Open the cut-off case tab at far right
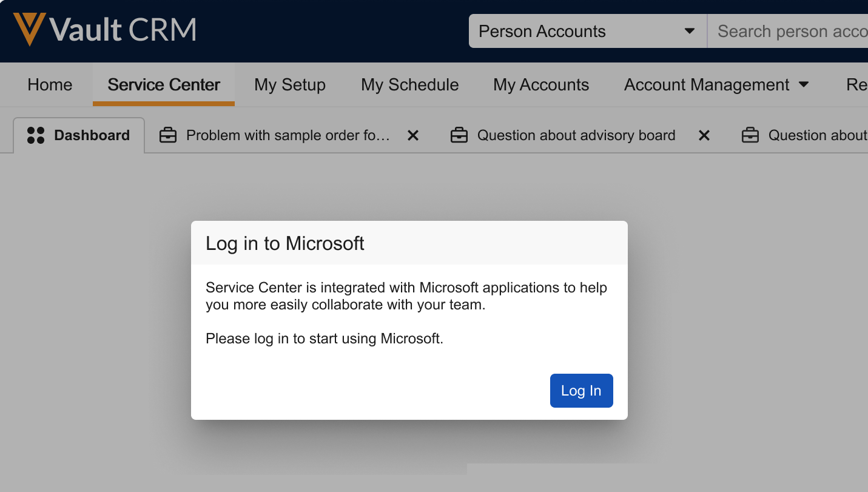Image resolution: width=868 pixels, height=492 pixels. tap(816, 135)
